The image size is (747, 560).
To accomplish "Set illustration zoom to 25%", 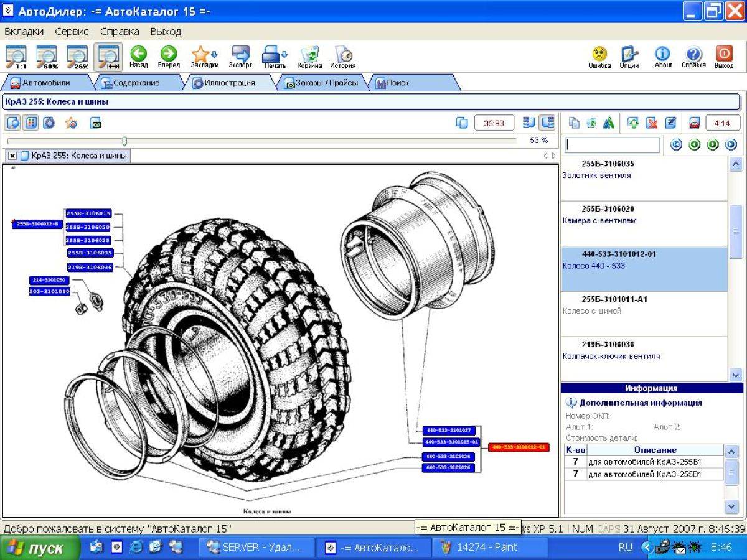I will click(78, 57).
